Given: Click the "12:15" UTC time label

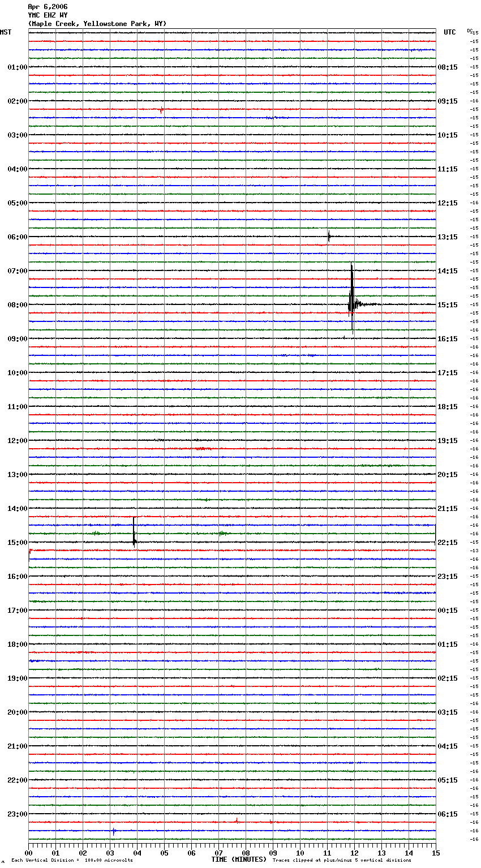Looking at the screenshot, I should point(448,203).
